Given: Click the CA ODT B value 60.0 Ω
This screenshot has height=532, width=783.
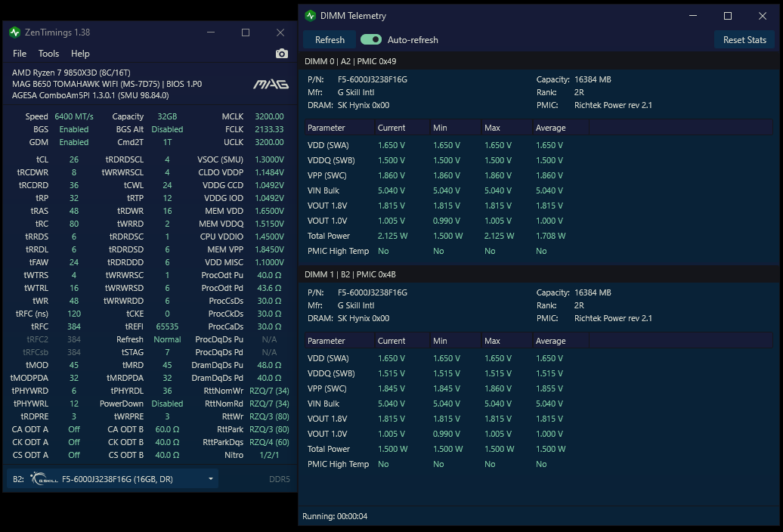Looking at the screenshot, I should pos(167,429).
